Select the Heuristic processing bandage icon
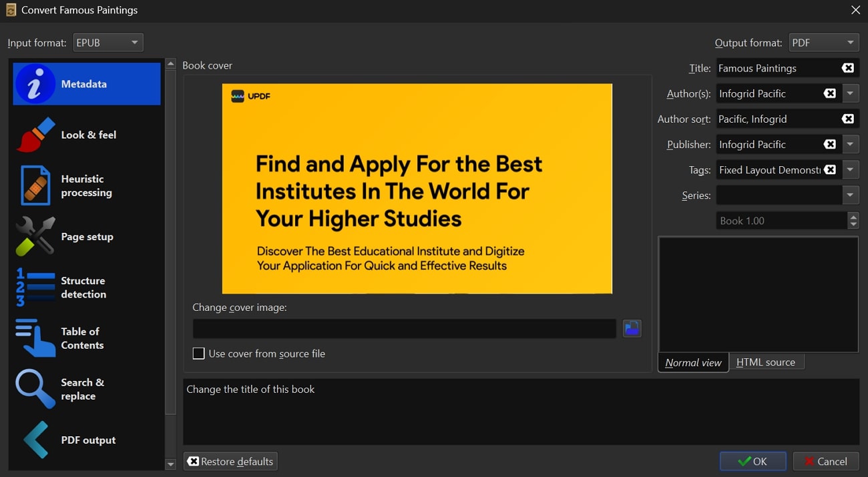This screenshot has width=868, height=477. point(35,185)
